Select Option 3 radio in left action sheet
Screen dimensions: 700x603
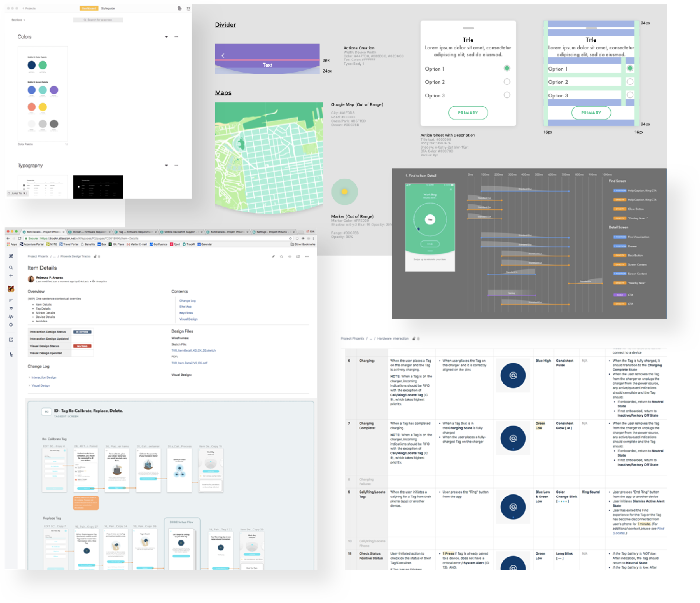(507, 95)
